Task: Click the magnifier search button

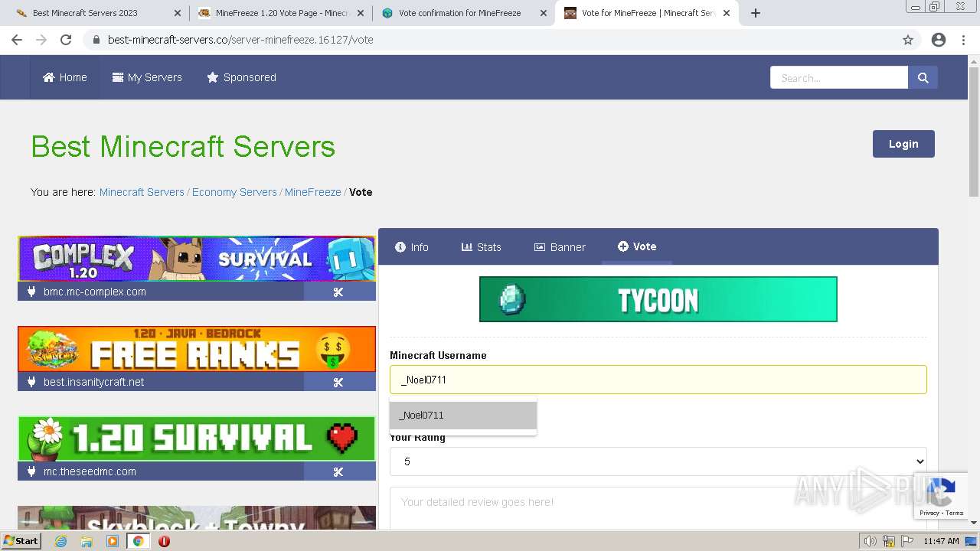Action: [923, 77]
